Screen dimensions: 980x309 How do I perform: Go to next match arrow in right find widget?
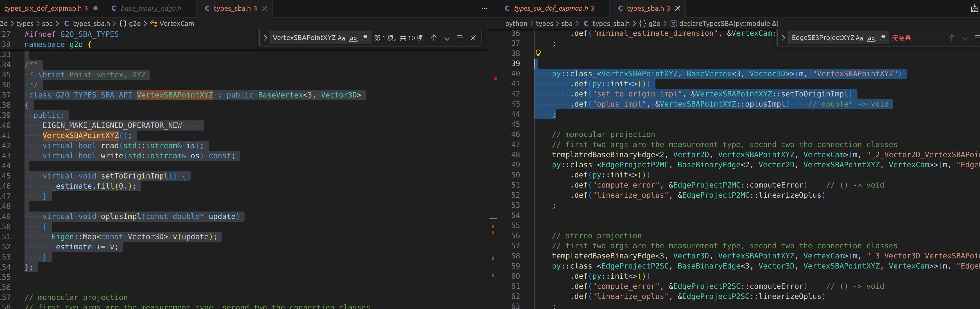click(965, 38)
